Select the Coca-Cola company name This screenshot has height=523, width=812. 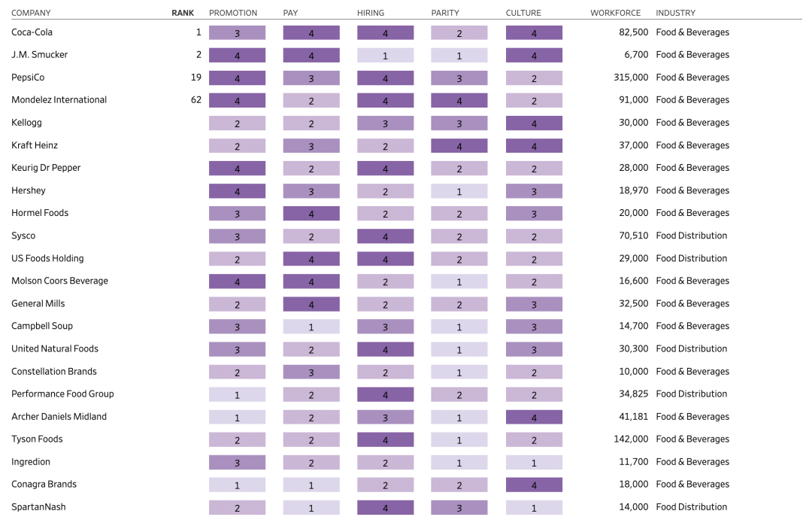coord(32,32)
